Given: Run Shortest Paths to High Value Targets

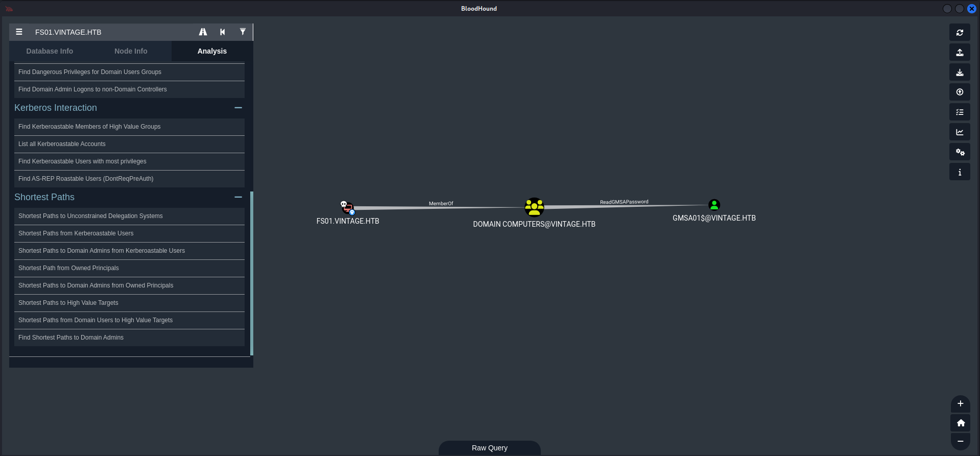Looking at the screenshot, I should (129, 303).
